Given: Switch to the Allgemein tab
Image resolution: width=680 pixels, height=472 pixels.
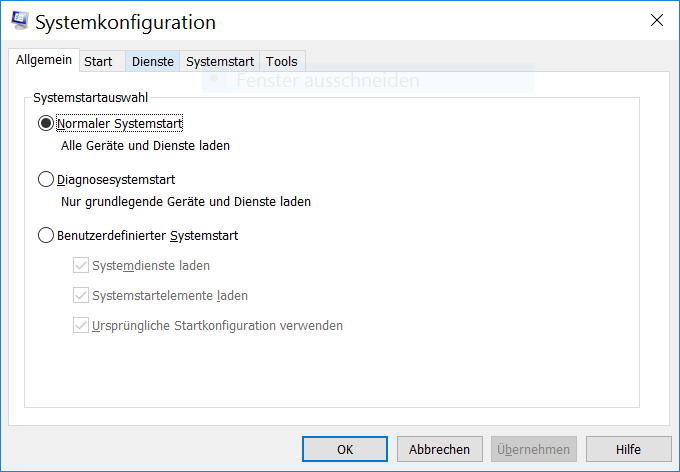Looking at the screenshot, I should click(44, 60).
